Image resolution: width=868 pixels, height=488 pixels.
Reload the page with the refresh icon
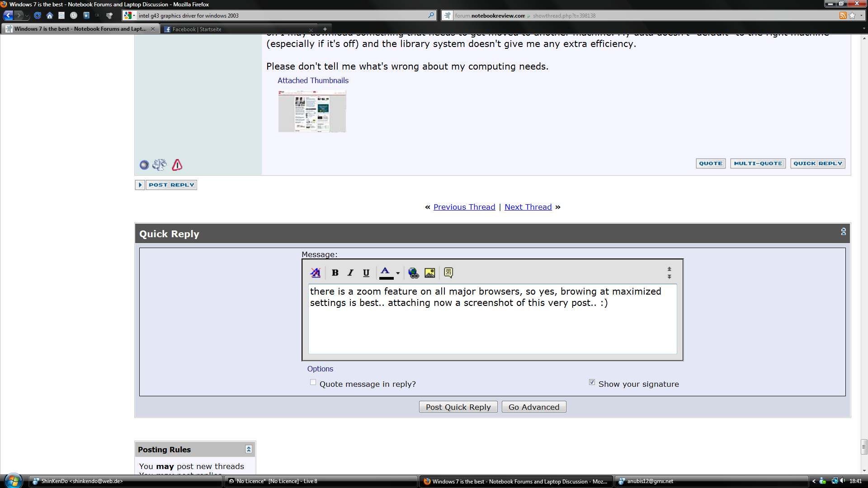coord(38,15)
